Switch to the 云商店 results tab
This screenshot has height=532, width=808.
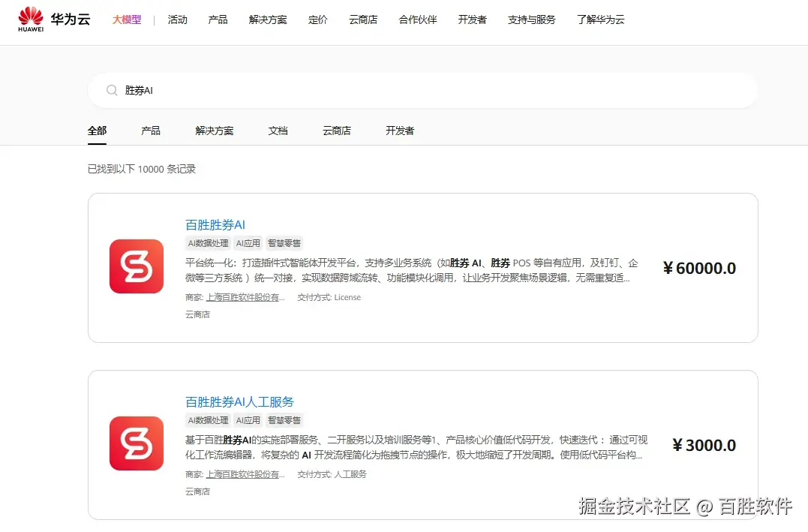pos(336,130)
